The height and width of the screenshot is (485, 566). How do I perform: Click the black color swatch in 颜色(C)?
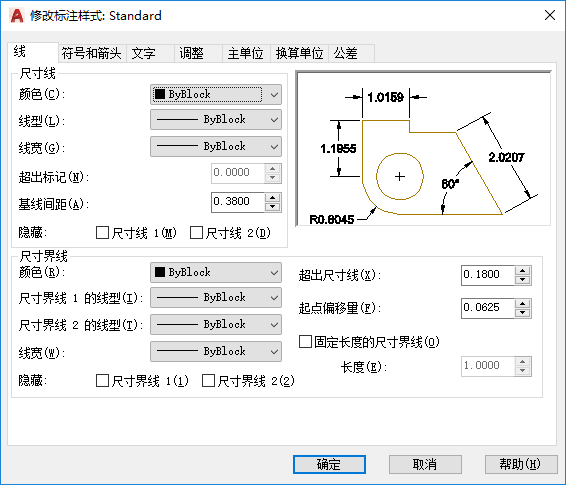[160, 95]
